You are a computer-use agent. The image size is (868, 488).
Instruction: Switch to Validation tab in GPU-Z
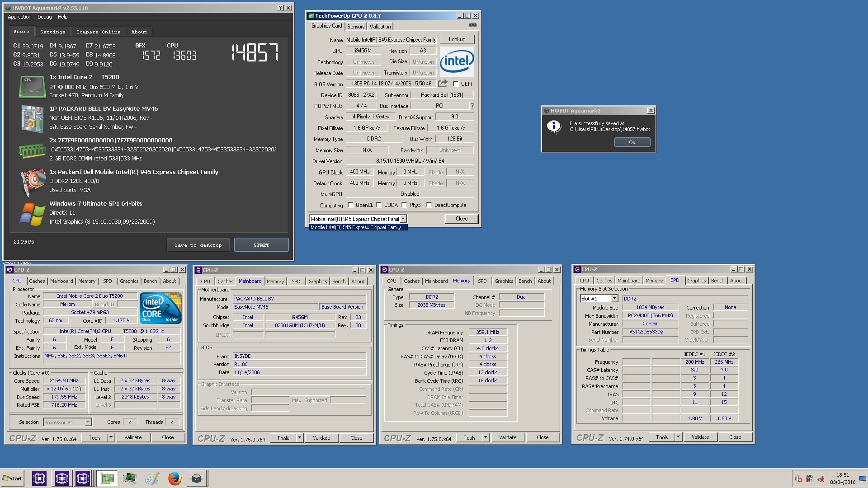pos(380,27)
